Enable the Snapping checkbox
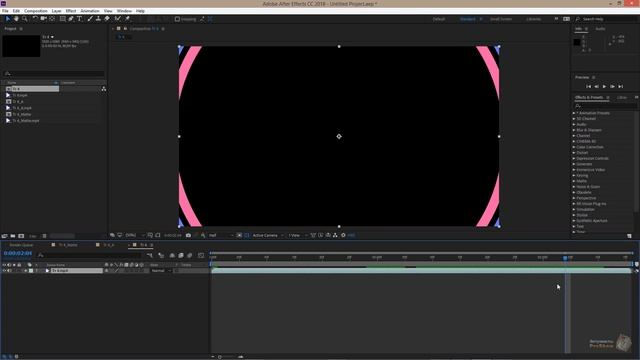Screen dimensions: 640x360 coord(177,19)
